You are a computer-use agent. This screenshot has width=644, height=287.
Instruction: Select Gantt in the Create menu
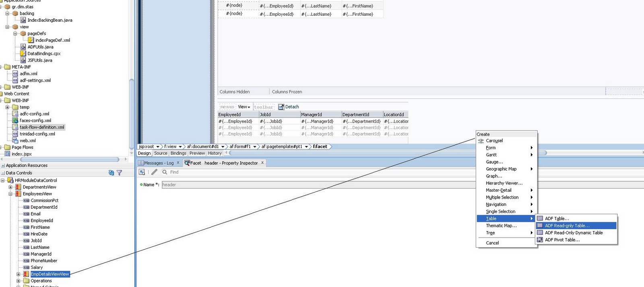506,155
